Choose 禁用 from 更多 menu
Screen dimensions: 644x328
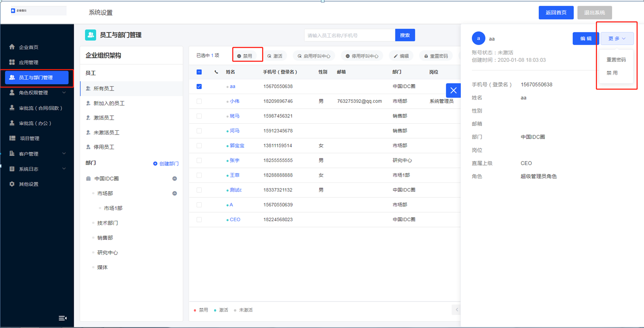612,73
